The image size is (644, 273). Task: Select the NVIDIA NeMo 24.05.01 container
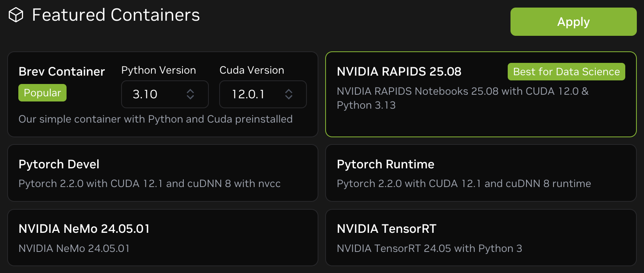point(163,238)
